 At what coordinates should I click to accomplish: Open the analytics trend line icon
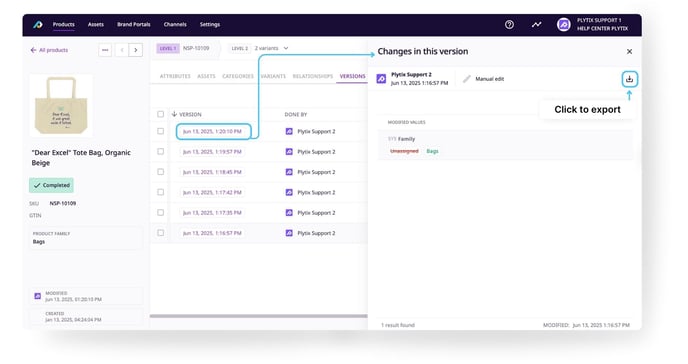pos(536,25)
